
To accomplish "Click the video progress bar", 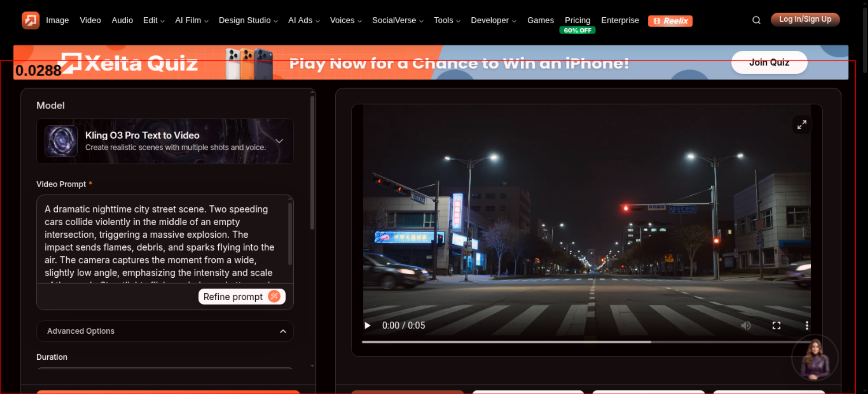I will pyautogui.click(x=586, y=342).
